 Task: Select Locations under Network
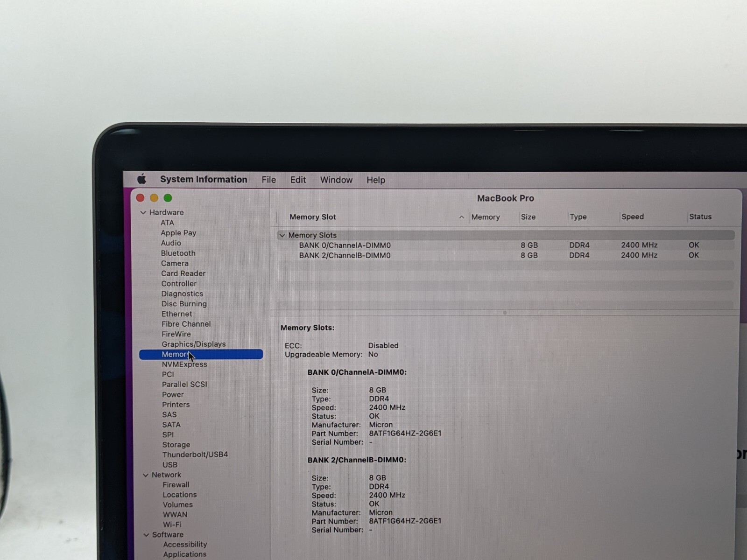pos(180,495)
